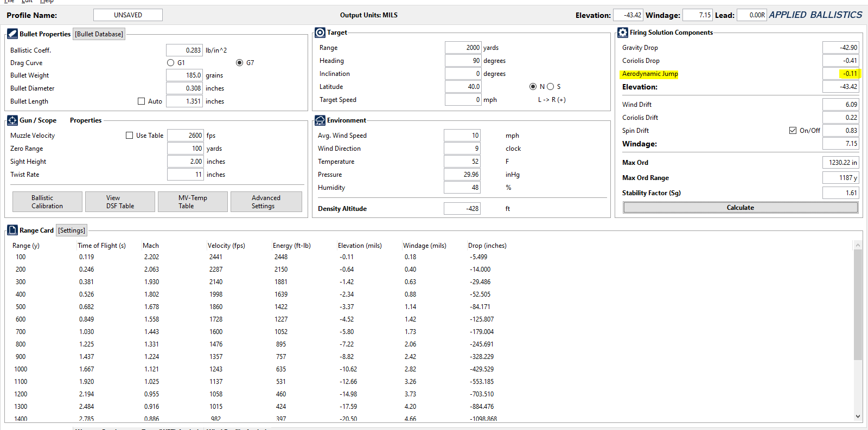Viewport: 868px width, 430px height.
Task: Click the Humidity field
Action: tap(462, 188)
